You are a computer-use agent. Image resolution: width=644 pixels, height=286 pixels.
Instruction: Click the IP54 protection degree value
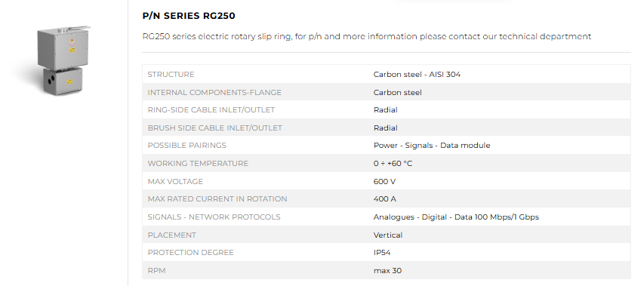coord(382,253)
